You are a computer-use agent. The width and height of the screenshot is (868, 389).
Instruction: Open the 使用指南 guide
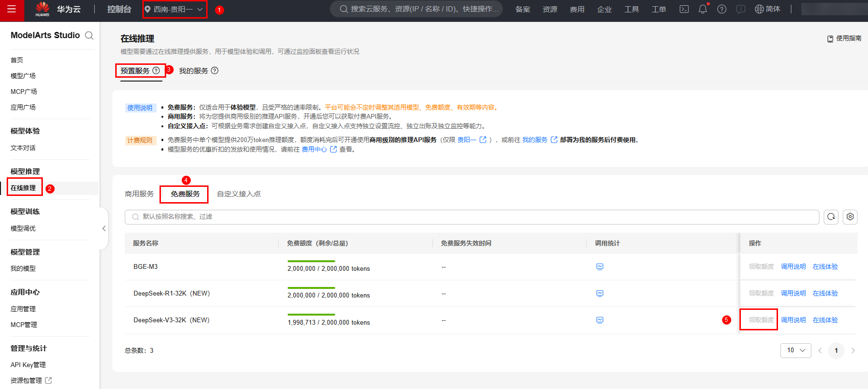pyautogui.click(x=844, y=38)
